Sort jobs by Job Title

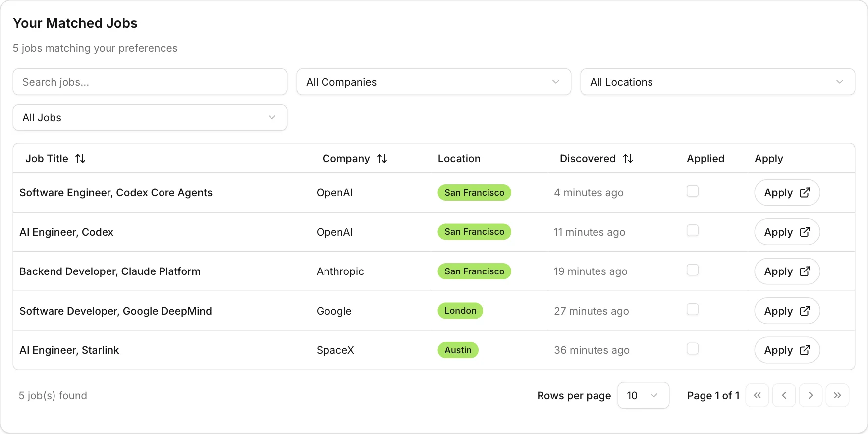pos(55,159)
